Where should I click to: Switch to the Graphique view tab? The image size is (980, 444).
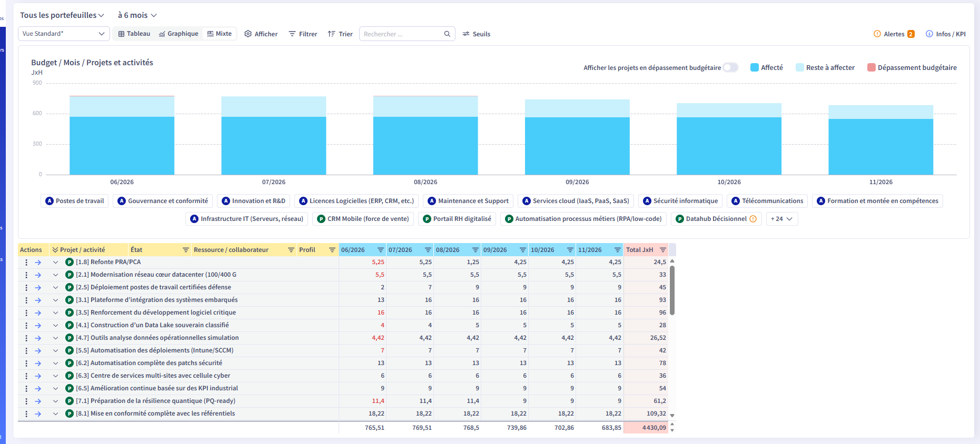(179, 34)
